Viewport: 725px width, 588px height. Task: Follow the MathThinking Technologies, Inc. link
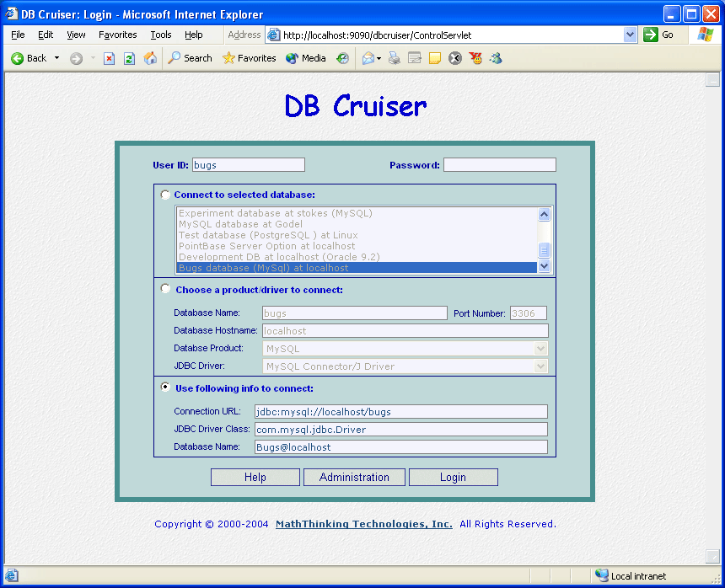(363, 524)
